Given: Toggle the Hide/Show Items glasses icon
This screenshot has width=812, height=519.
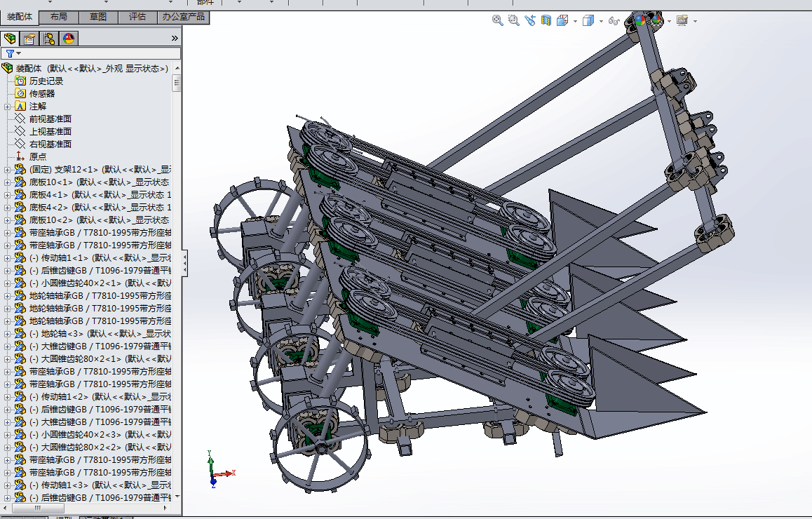Looking at the screenshot, I should (x=614, y=21).
